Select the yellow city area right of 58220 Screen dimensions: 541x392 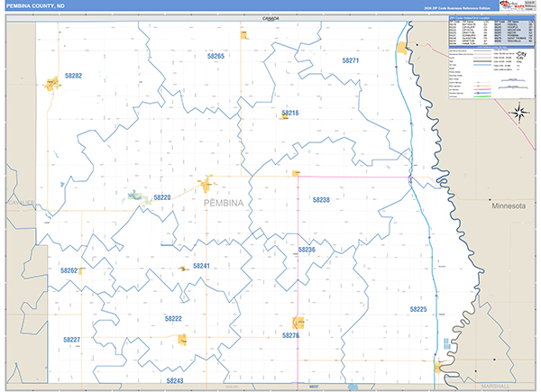click(206, 185)
